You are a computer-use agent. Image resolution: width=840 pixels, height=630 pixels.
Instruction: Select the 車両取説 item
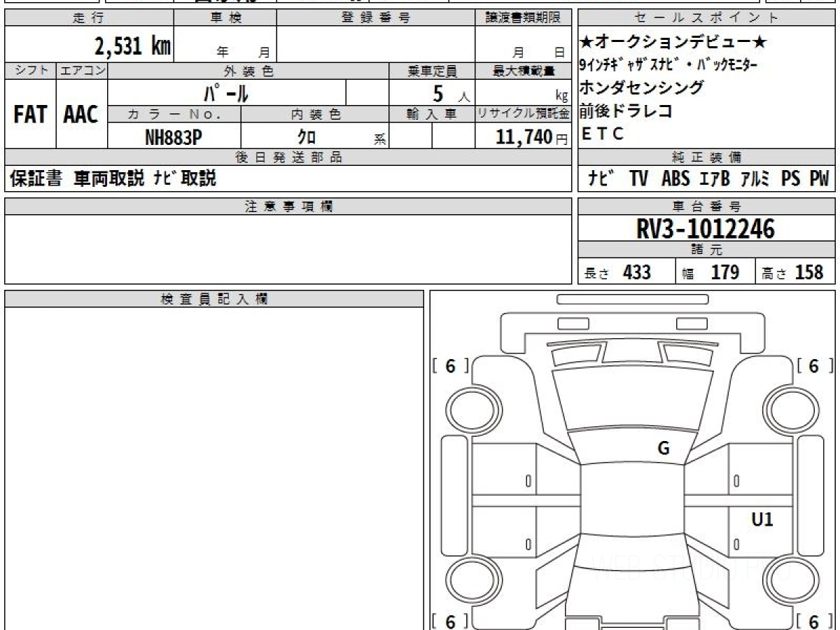(x=109, y=179)
